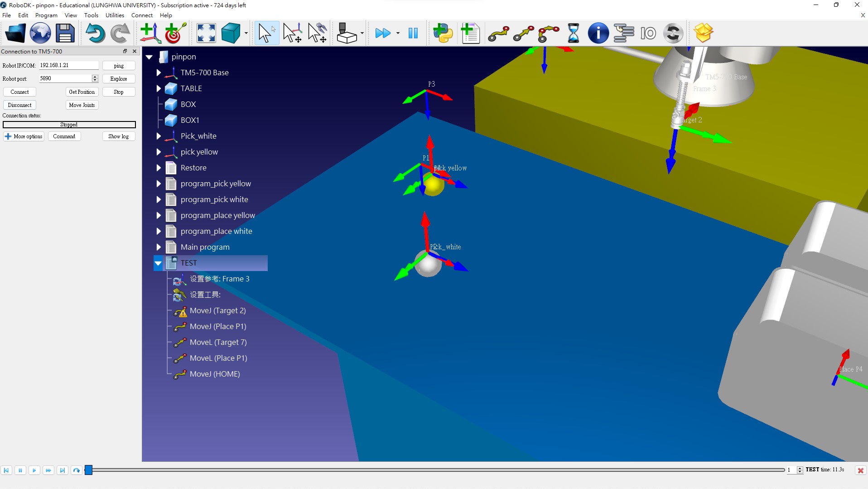Screen dimensions: 868x489
Task: Collapse the pinpon station root node
Action: click(149, 57)
